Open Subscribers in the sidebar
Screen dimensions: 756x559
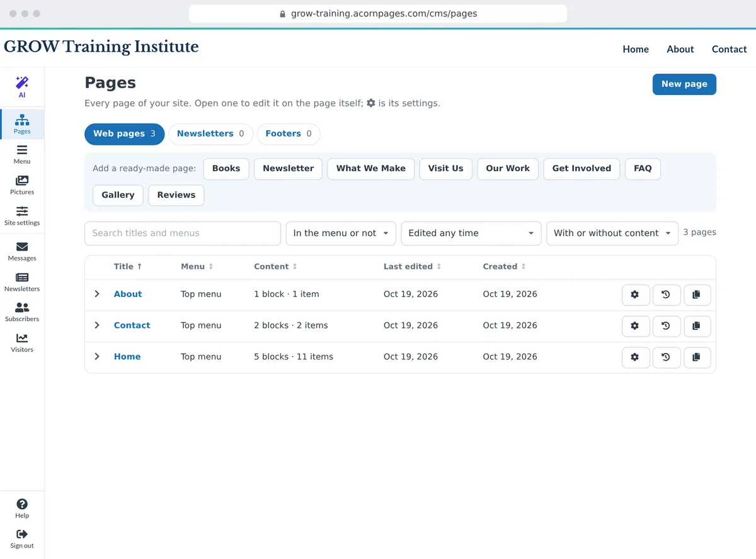pyautogui.click(x=22, y=312)
